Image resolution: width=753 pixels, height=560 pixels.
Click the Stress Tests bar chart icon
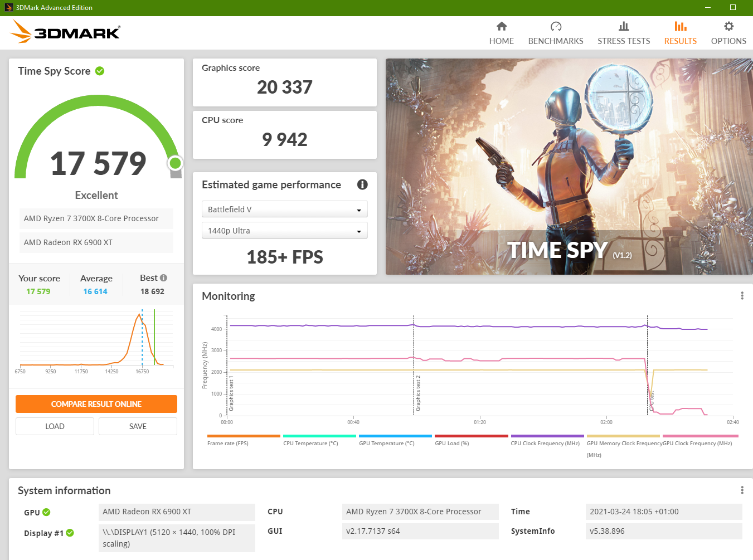[x=624, y=26]
